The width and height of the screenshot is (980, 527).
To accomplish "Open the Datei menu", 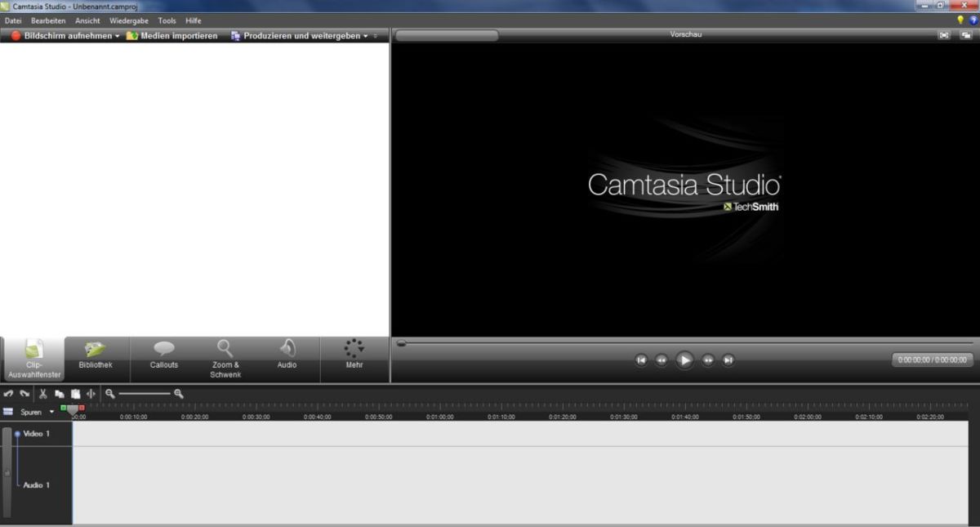I will [12, 20].
